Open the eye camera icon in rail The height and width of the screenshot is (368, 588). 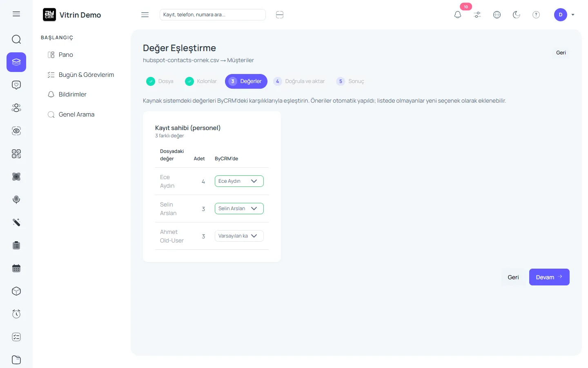16,131
